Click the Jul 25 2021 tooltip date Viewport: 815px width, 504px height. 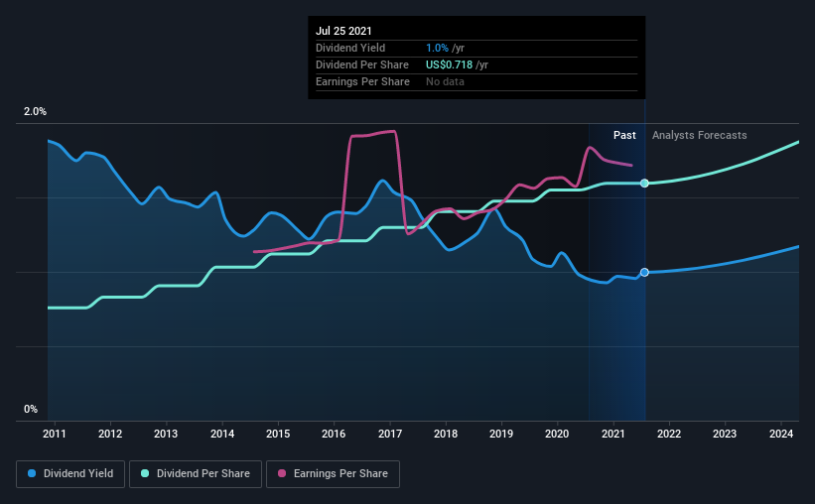tap(343, 31)
